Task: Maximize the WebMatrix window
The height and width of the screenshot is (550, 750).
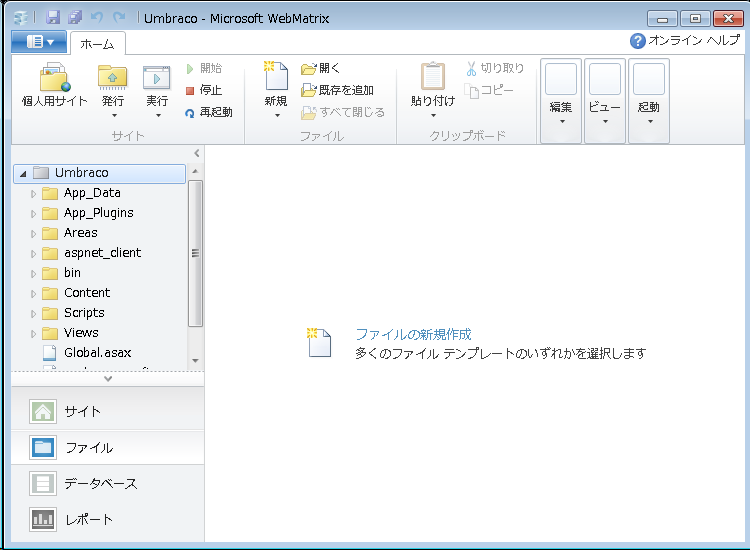Action: [695, 19]
